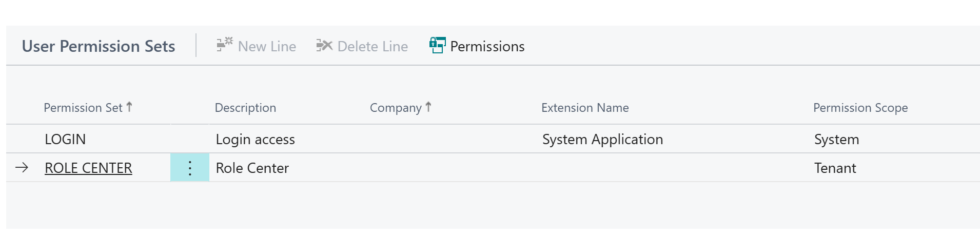Image resolution: width=980 pixels, height=236 pixels.
Task: Open the row options three-dot menu
Action: tap(190, 168)
